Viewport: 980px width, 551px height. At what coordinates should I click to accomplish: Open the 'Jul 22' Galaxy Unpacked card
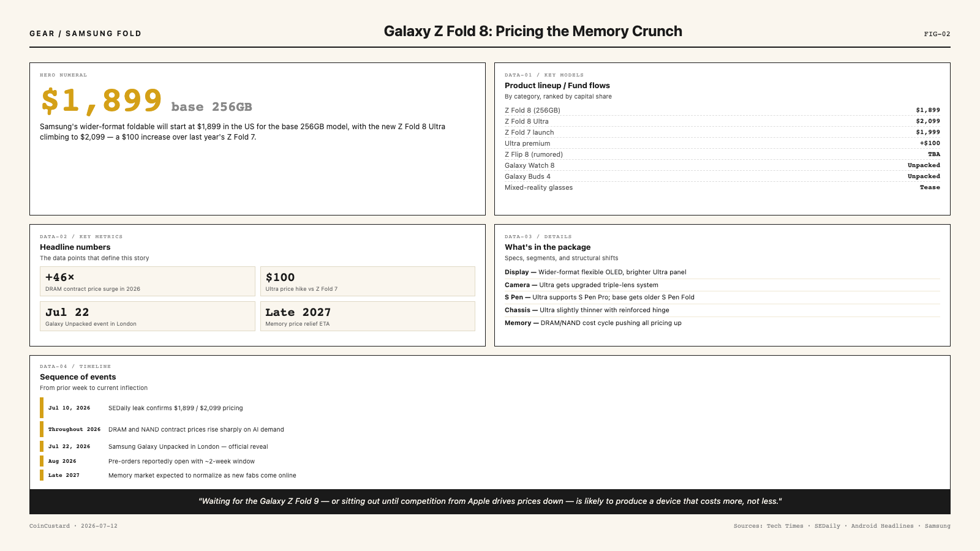point(148,317)
